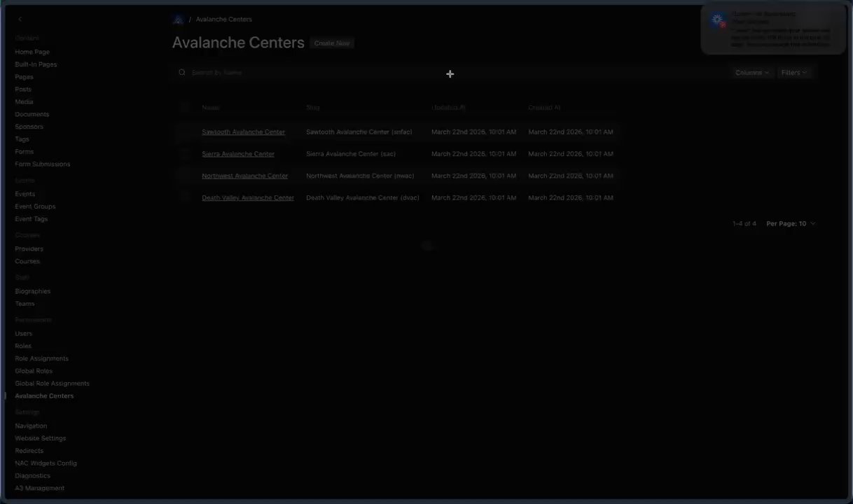Click slug cell 'Sawtooth Avalanche Center (snfac)'
The image size is (853, 504).
click(x=359, y=132)
